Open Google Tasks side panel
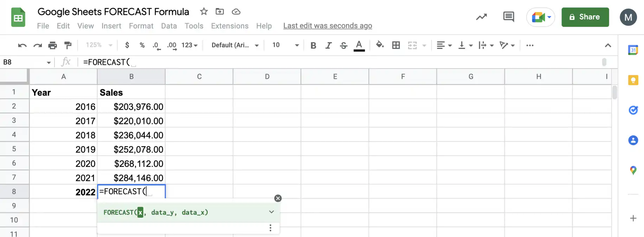The width and height of the screenshot is (644, 237). tap(633, 110)
